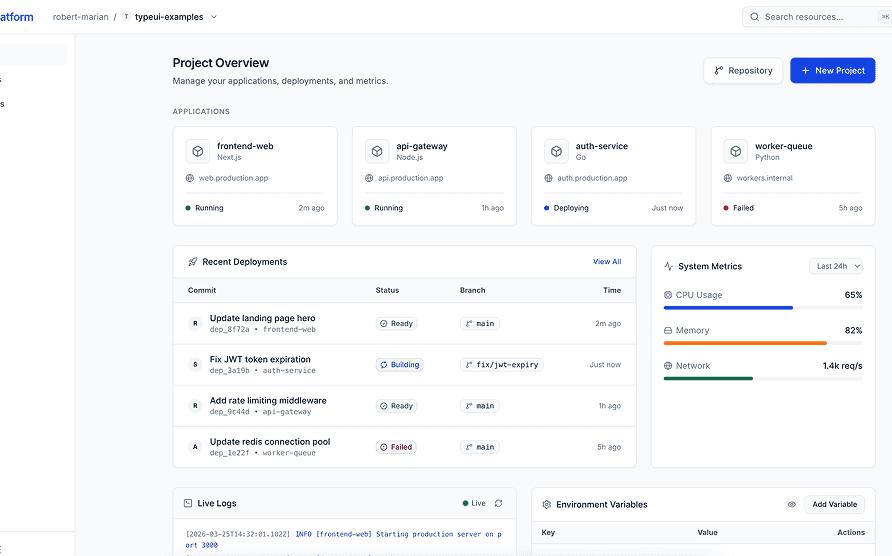Open the Last 24h time range dropdown
Viewport: 892px width, 556px height.
836,266
